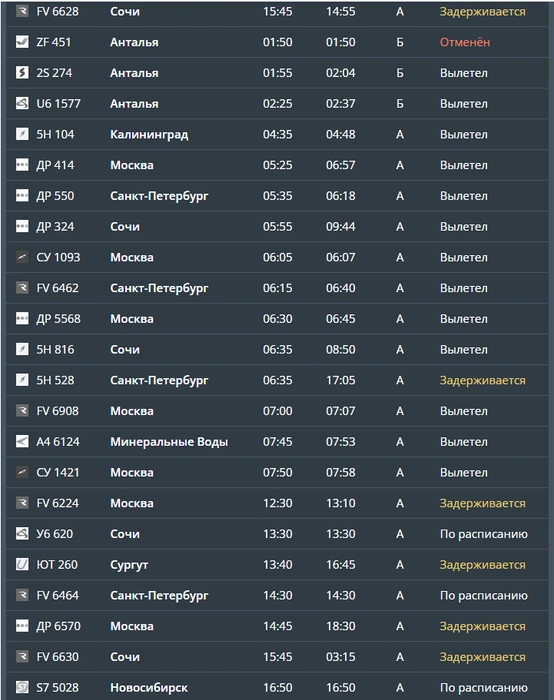This screenshot has height=700, width=554.
Task: Click Задерживается status for 5H 528
Action: click(483, 380)
